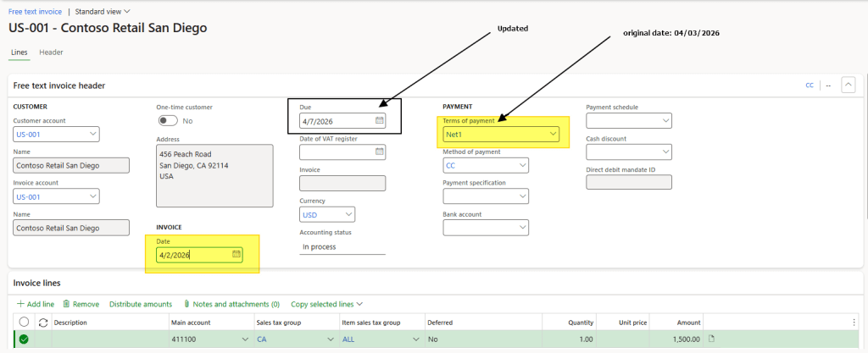Collapse the Free text invoice header section
Viewport: 868px width, 353px height.
pos(848,85)
